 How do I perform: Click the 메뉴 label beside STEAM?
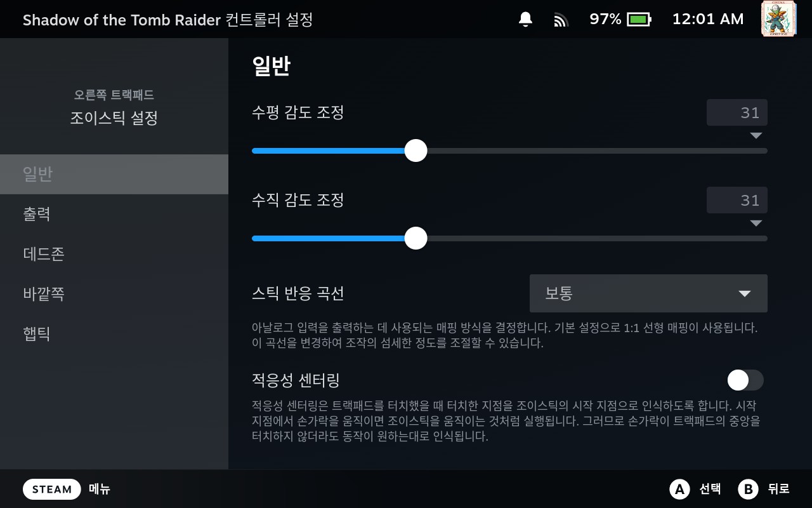(x=100, y=489)
